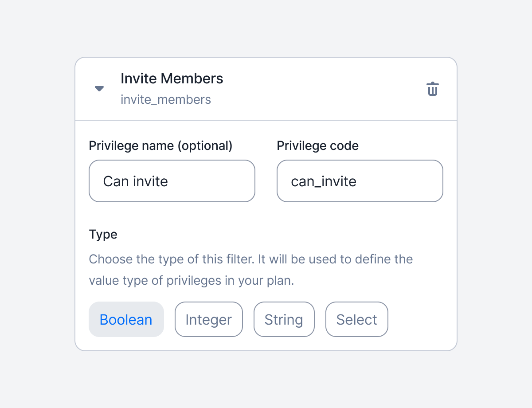Click the Type section heading
This screenshot has height=408, width=532.
tap(103, 234)
